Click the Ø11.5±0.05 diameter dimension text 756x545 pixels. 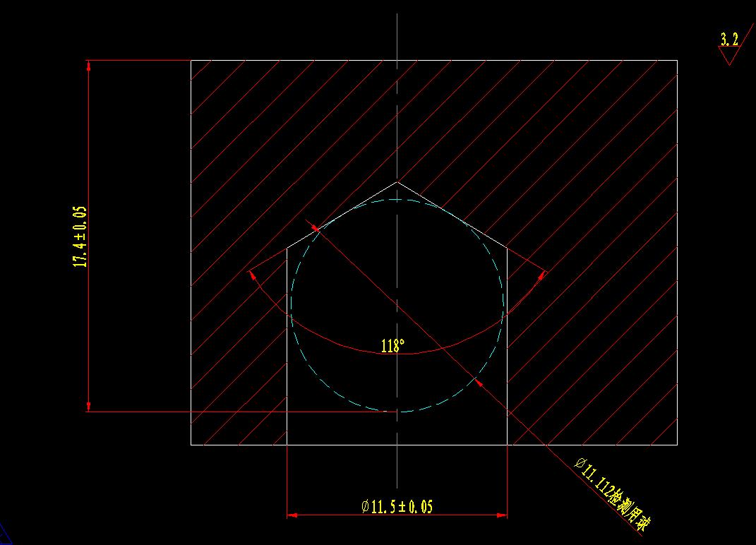397,506
